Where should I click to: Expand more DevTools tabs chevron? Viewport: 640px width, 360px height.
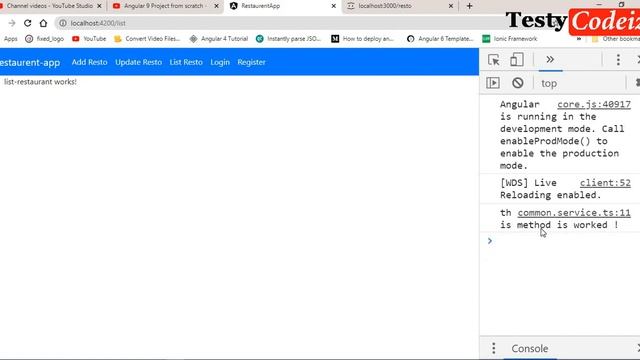pyautogui.click(x=550, y=60)
